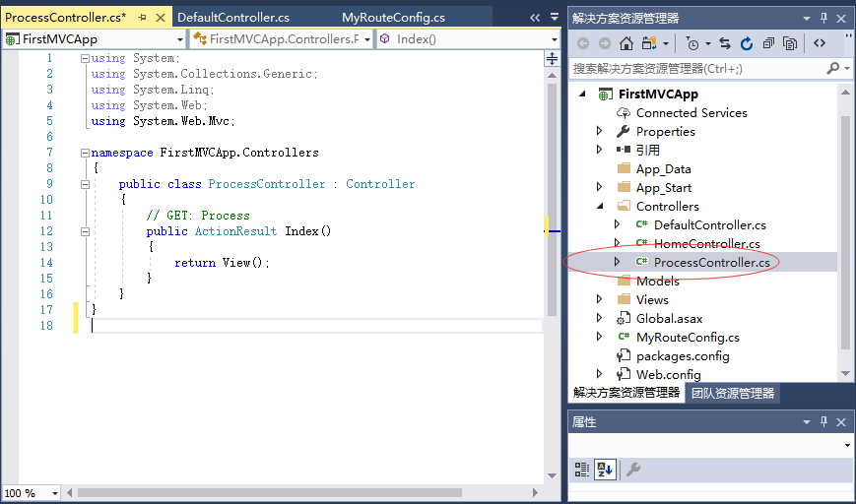Viewport: 856px width, 504px height.
Task: Switch to the DefaultController.cs tab
Action: coord(233,18)
